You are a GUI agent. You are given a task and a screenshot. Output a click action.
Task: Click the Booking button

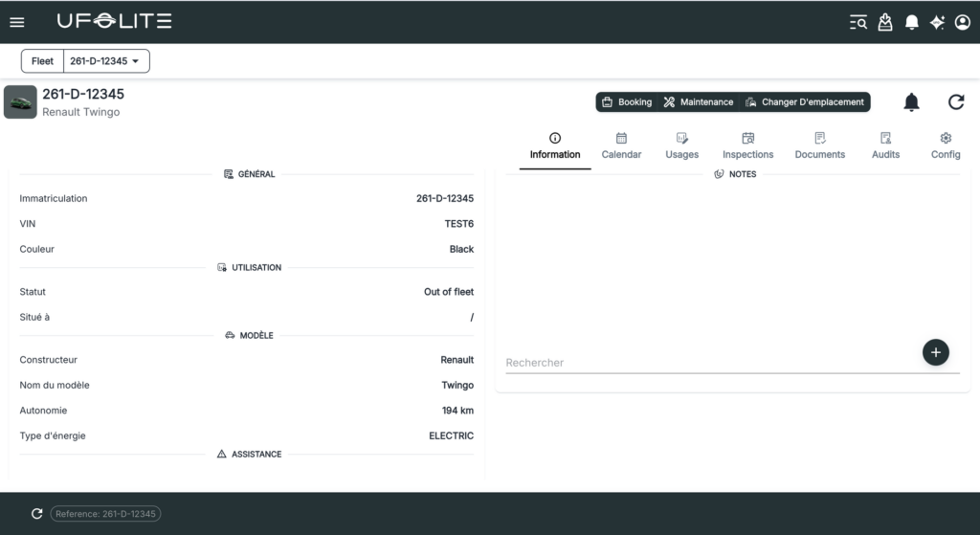[x=627, y=102]
